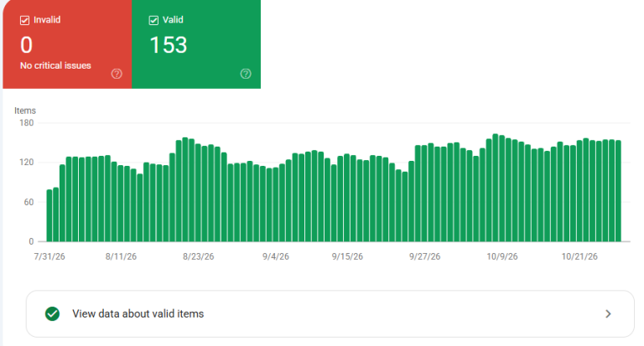Image resolution: width=644 pixels, height=346 pixels.
Task: Click the last bar of chart
Action: pyautogui.click(x=619, y=191)
